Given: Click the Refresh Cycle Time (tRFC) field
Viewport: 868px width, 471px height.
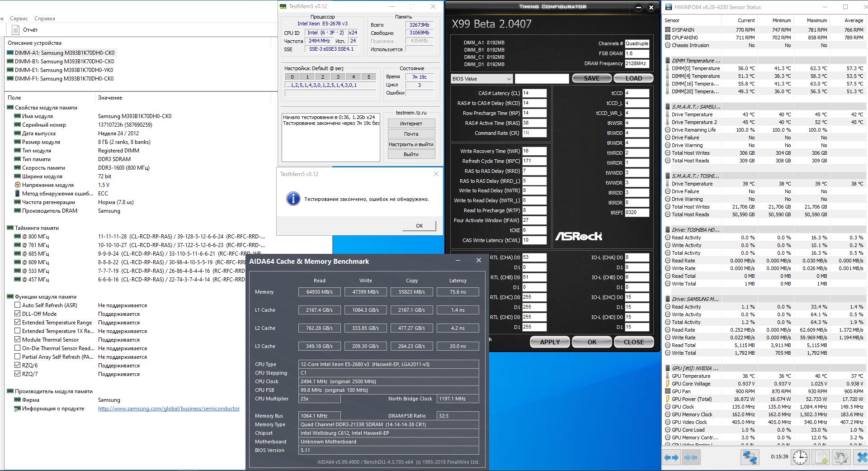Looking at the screenshot, I should (534, 161).
